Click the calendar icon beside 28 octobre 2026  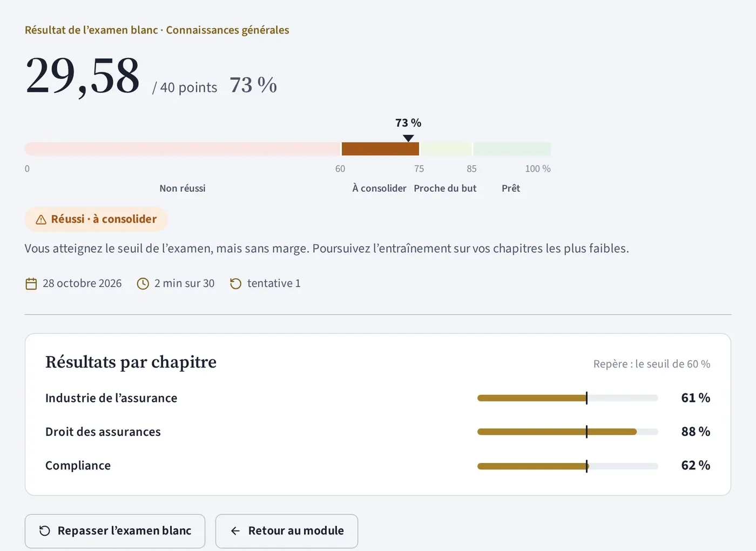click(x=31, y=284)
